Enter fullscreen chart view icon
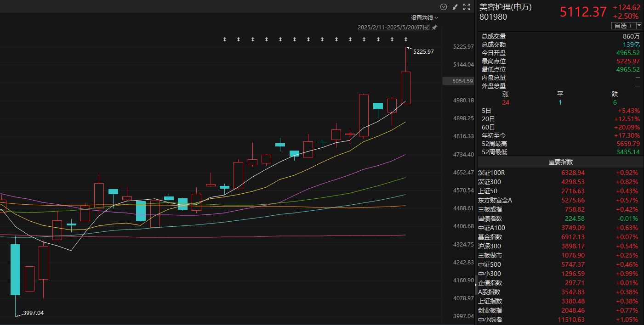Image resolution: width=644 pixels, height=325 pixels. coord(467,7)
